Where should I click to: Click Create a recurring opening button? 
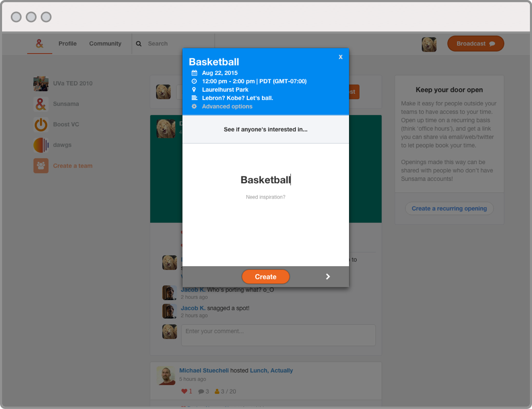coord(449,208)
